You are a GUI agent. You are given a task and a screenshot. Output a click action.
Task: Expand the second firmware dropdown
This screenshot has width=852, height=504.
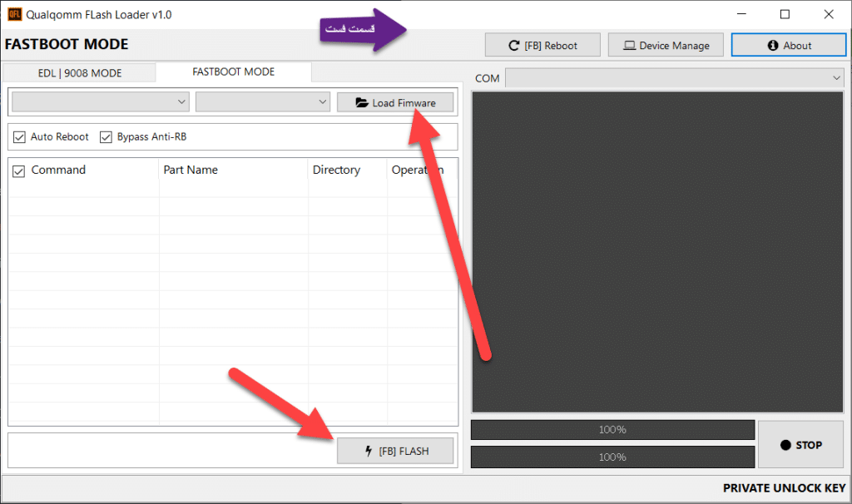tap(263, 102)
